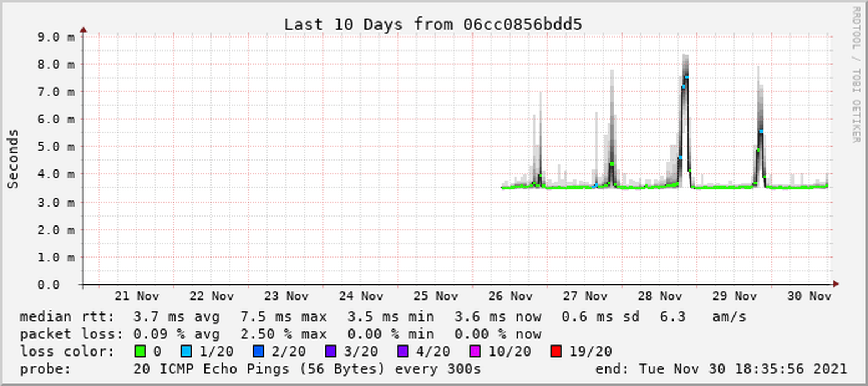Viewport: 868px width, 386px height.
Task: Click the '0.00 % now' packet loss value
Action: pos(498,334)
